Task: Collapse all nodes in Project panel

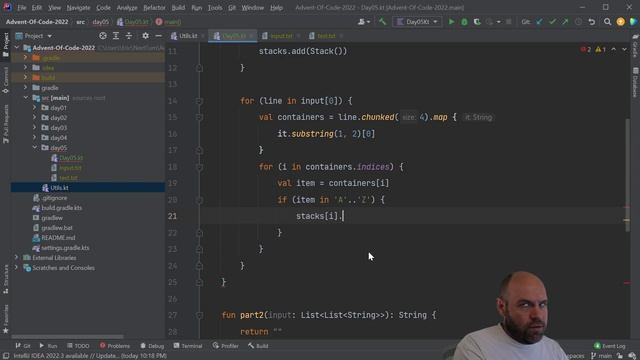Action: coord(129,36)
